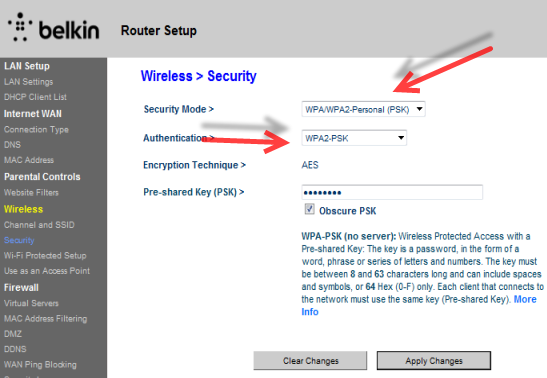Viewport: 547px width, 378px height.
Task: Click the Pre-shared Key input field
Action: tap(392, 192)
